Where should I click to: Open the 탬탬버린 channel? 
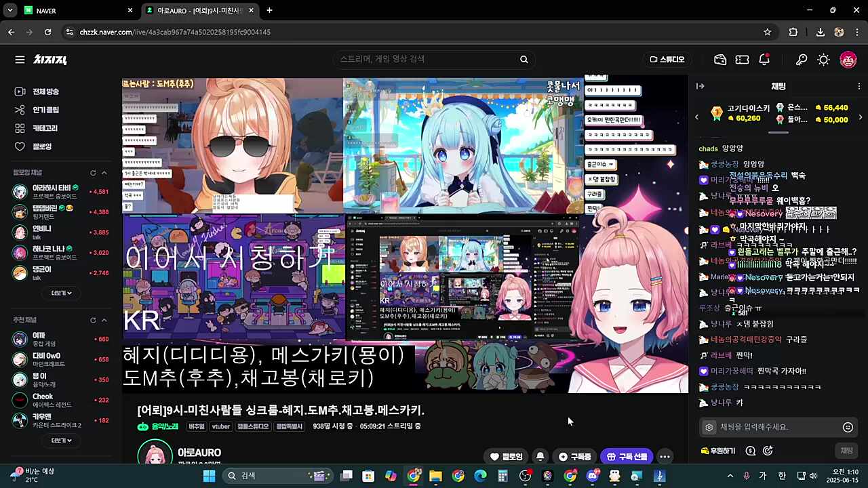[60, 211]
